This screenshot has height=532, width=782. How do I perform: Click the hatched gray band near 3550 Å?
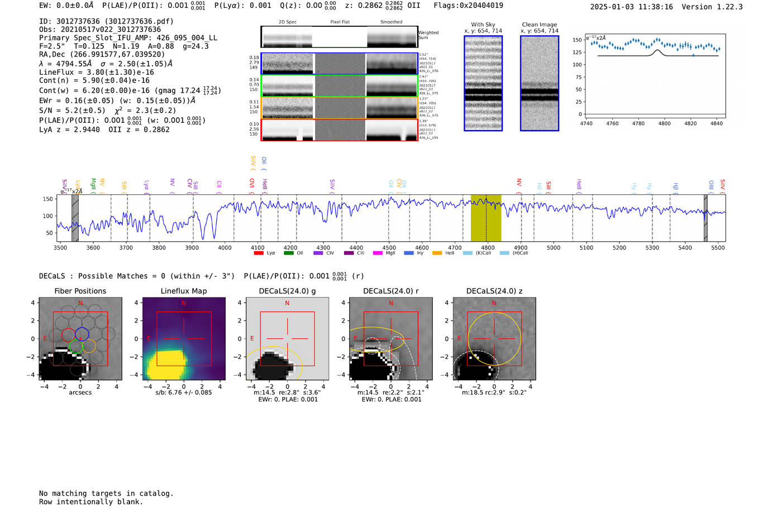click(75, 218)
